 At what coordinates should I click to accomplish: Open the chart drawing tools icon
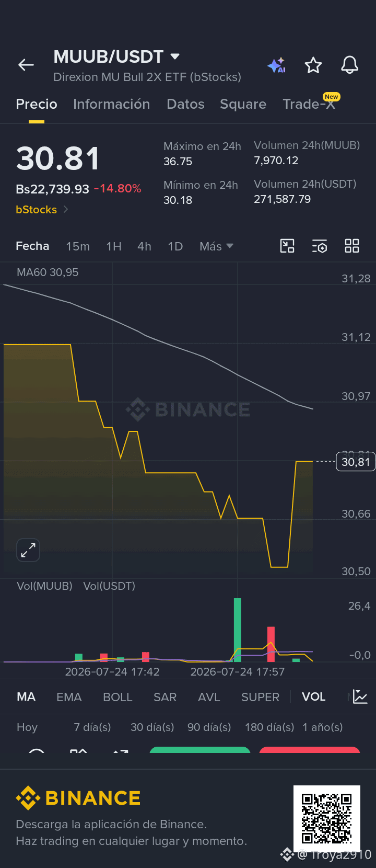pyautogui.click(x=287, y=246)
